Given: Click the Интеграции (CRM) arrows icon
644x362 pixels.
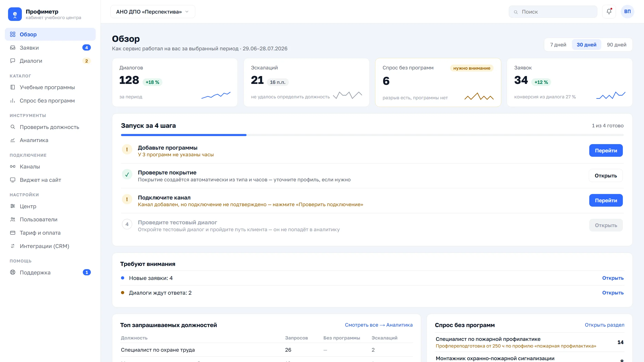Looking at the screenshot, I should point(13,246).
